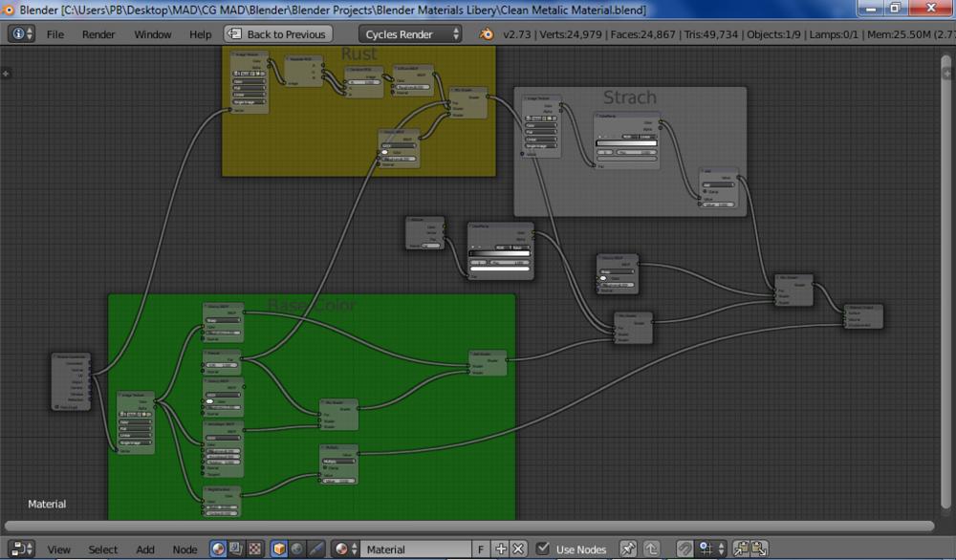Open the info editor type dropdown at top
Screen dimensions: 956x560
tap(22, 34)
